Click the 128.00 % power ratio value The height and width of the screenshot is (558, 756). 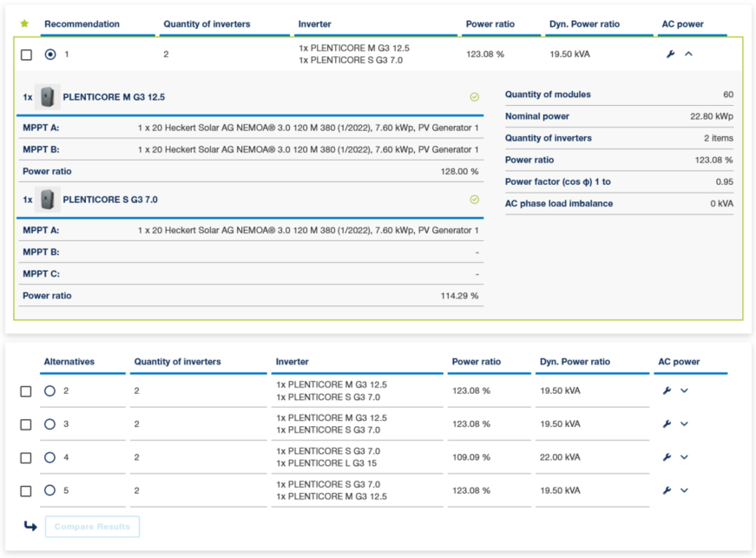459,171
